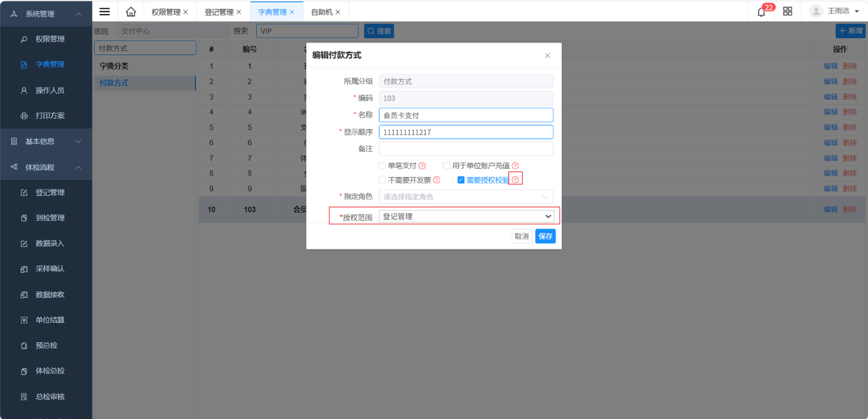Click help icon next to 不需要开发票
Viewport: 868px width, 419px height.
437,180
